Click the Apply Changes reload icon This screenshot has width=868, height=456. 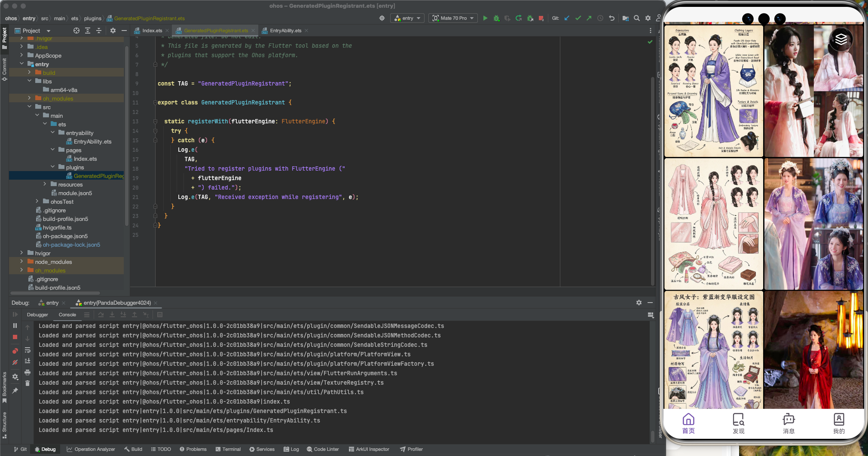click(x=519, y=18)
